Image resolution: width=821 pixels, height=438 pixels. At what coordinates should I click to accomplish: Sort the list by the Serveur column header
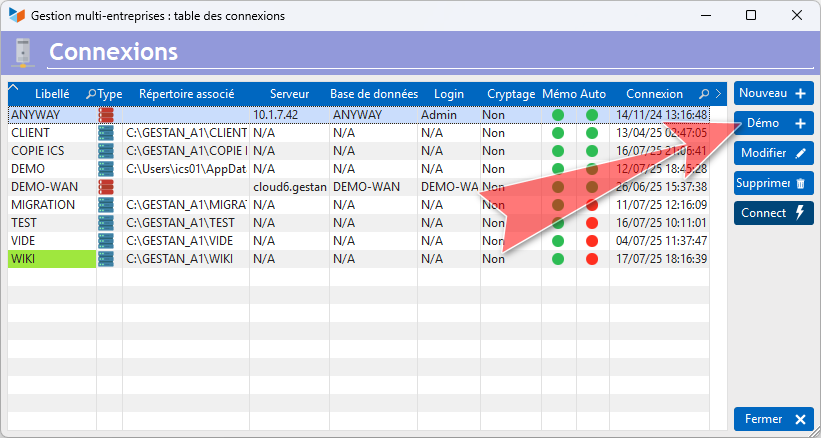point(290,94)
